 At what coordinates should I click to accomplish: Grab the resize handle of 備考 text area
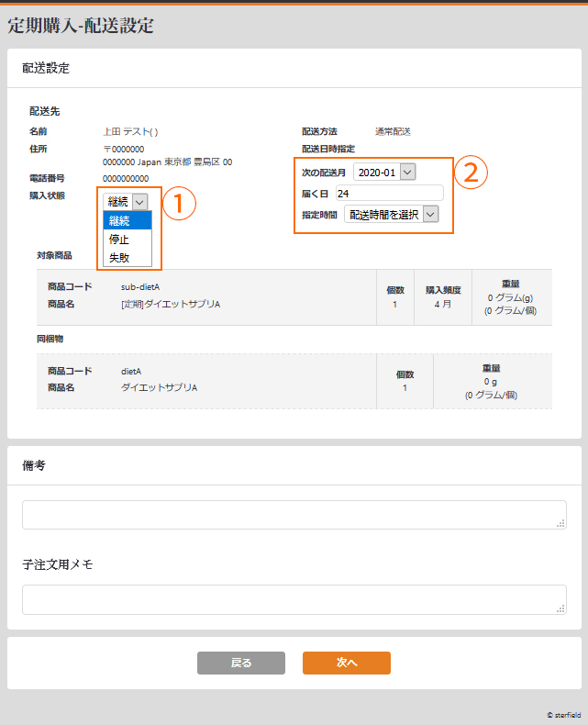pos(560,524)
